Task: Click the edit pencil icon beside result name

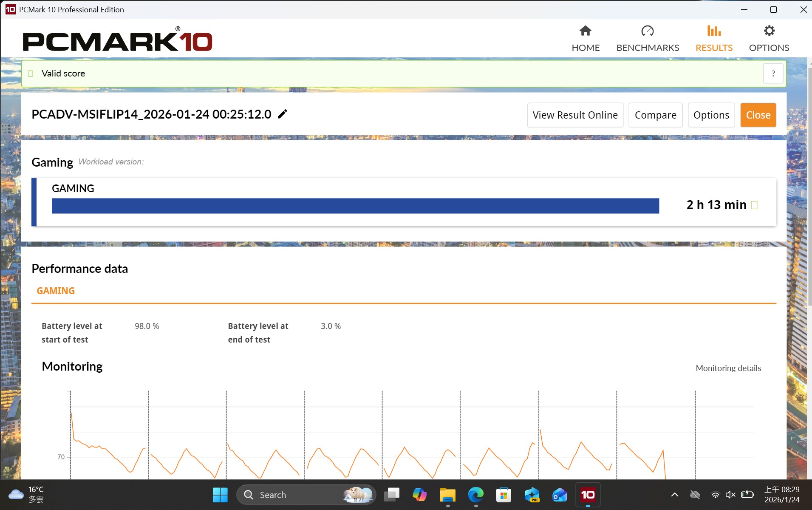Action: click(x=283, y=114)
